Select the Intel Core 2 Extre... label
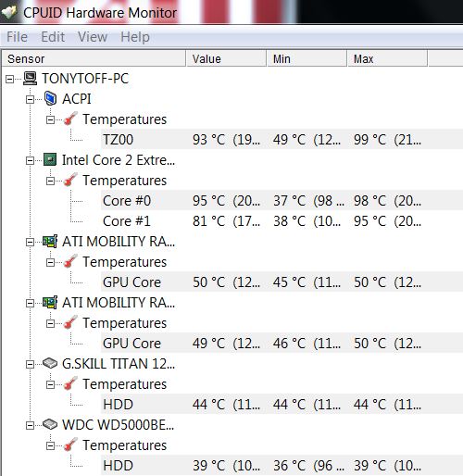Viewport: 463px width, 476px height. 119,160
